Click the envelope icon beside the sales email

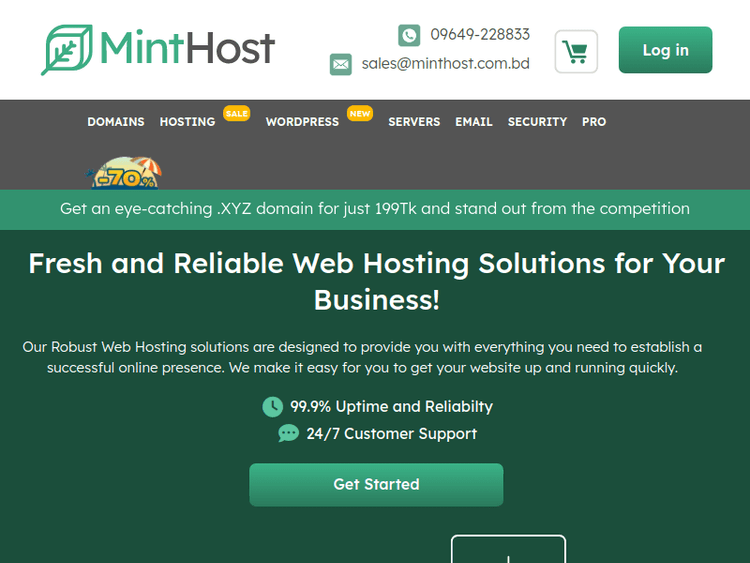[x=341, y=64]
